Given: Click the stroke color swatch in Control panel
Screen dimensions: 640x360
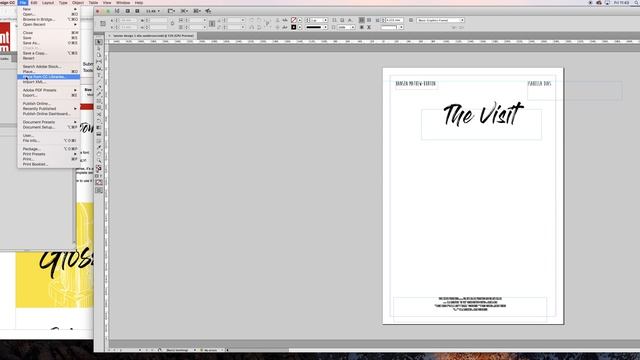Looking at the screenshot, I should click(x=293, y=27).
